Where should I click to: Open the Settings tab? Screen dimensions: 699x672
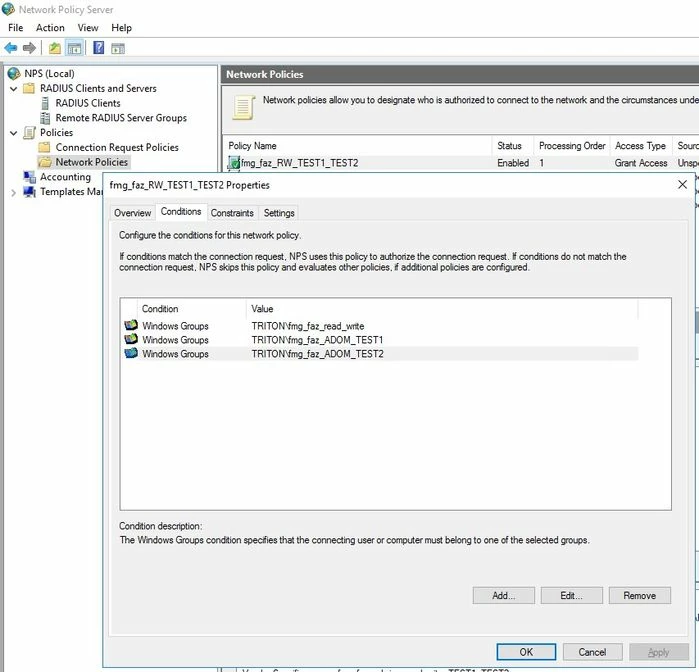point(279,213)
